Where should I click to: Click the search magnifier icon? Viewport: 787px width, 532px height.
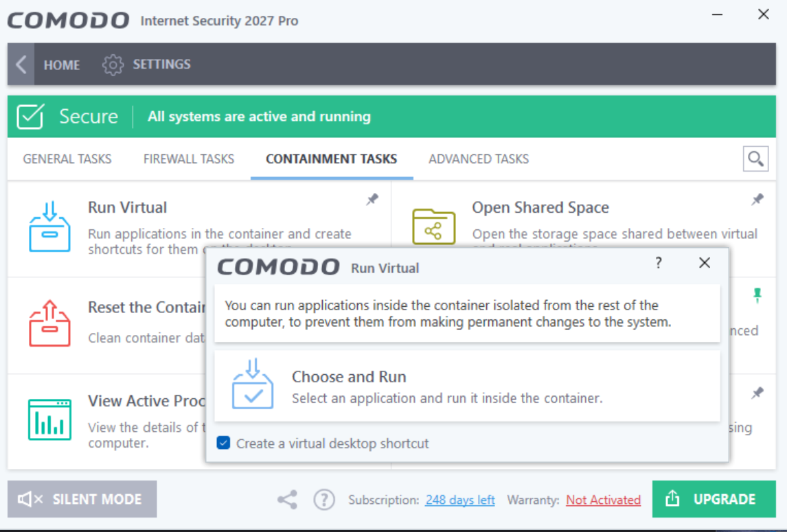755,159
